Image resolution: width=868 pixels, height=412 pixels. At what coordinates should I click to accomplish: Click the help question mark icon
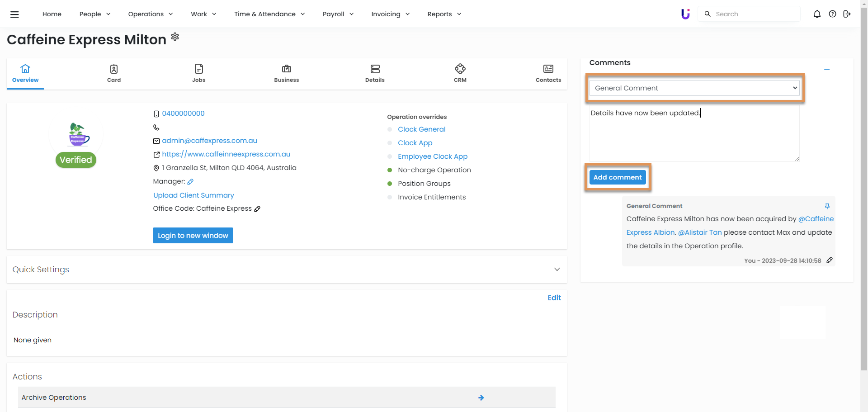click(832, 14)
